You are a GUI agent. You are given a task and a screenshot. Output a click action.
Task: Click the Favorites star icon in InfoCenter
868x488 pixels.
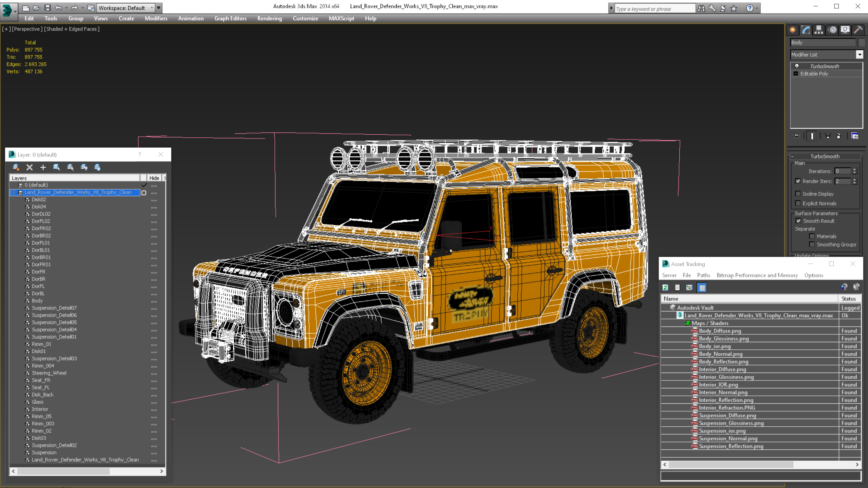point(734,8)
